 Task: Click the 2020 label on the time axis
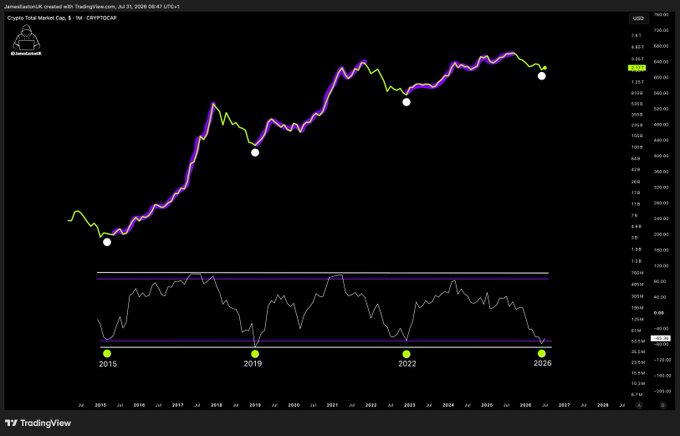pyautogui.click(x=294, y=405)
